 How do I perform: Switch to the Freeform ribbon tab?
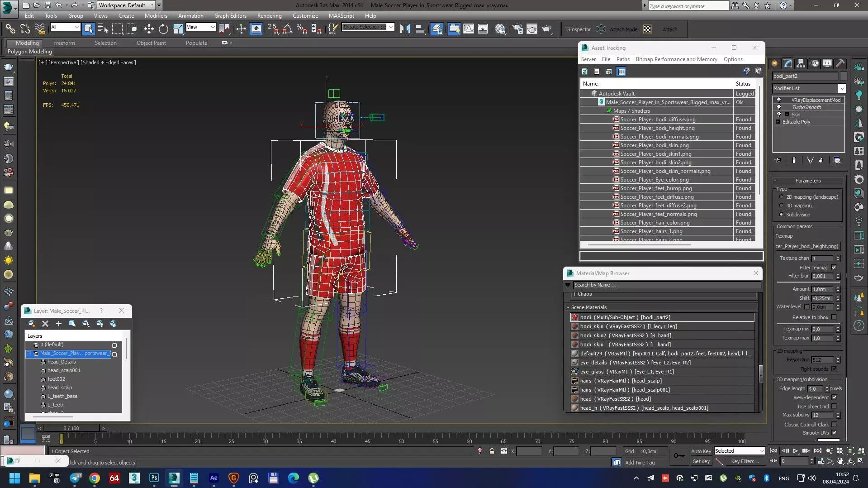coord(64,43)
